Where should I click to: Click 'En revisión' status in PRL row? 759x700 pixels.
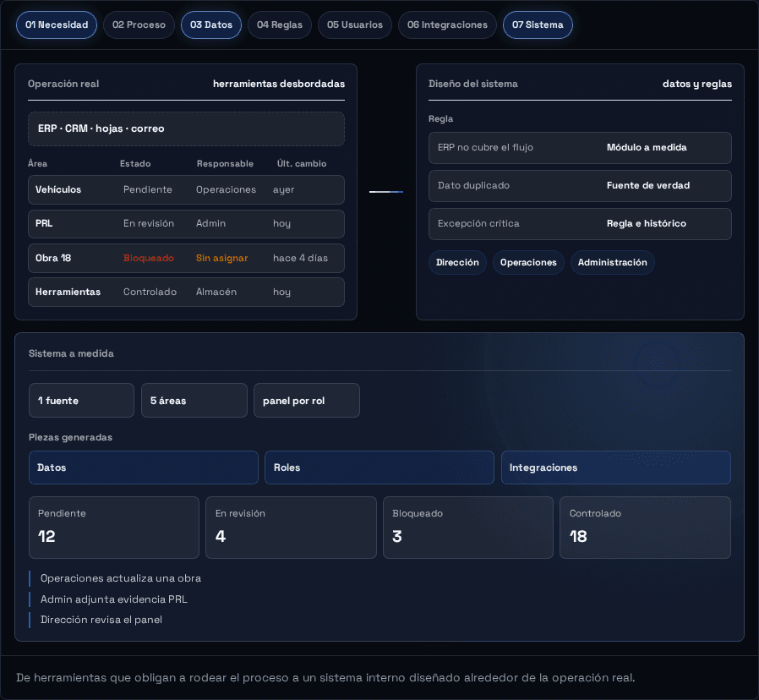click(x=149, y=224)
